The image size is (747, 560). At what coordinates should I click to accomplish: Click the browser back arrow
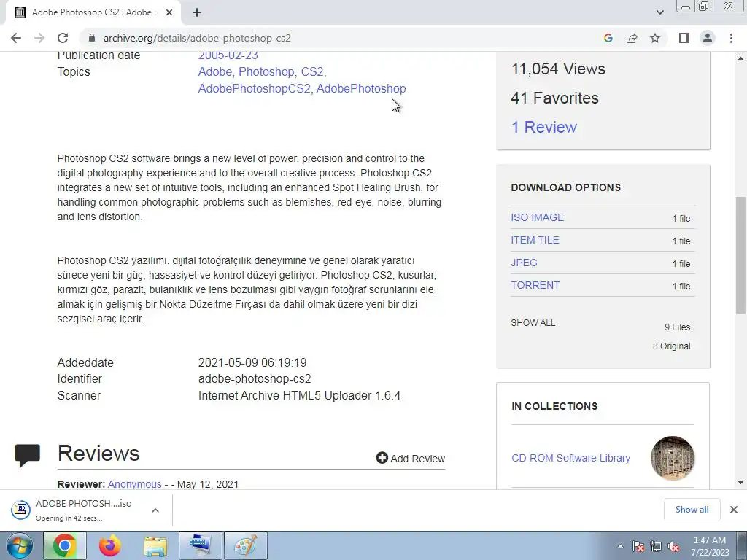click(16, 38)
